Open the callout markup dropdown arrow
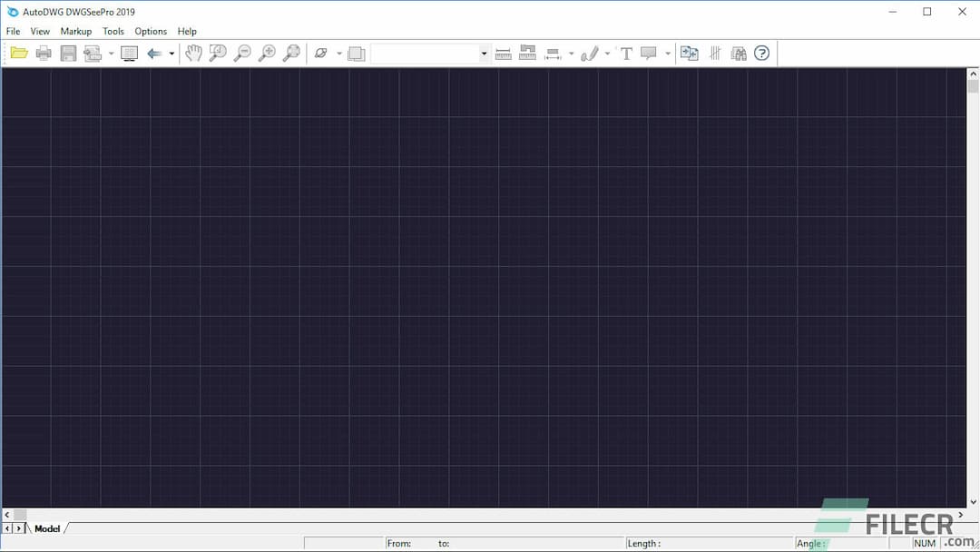The height and width of the screenshot is (552, 980). [669, 53]
